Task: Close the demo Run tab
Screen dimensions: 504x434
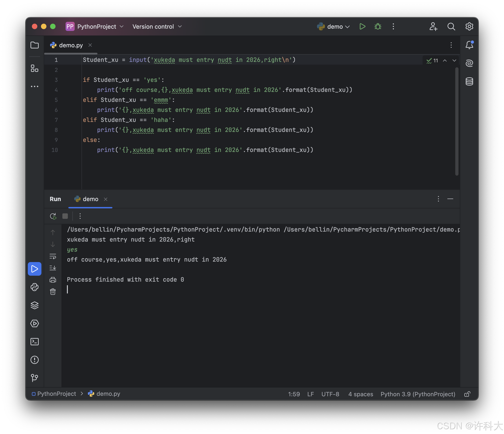Action: pos(106,199)
